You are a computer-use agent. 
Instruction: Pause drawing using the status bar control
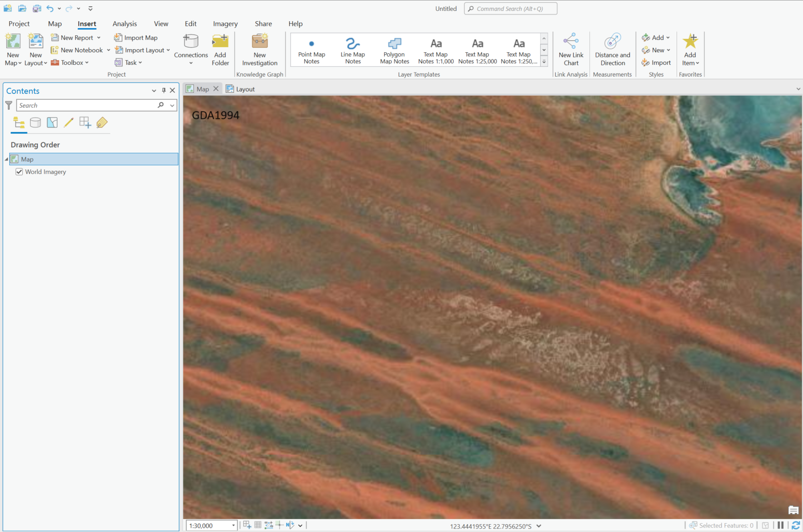(780, 525)
